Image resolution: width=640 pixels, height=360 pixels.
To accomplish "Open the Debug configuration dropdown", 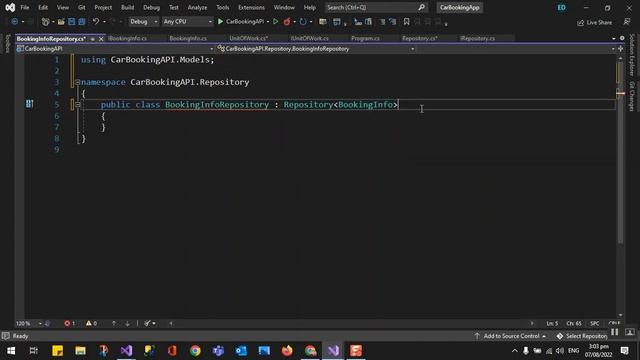I will click(143, 22).
